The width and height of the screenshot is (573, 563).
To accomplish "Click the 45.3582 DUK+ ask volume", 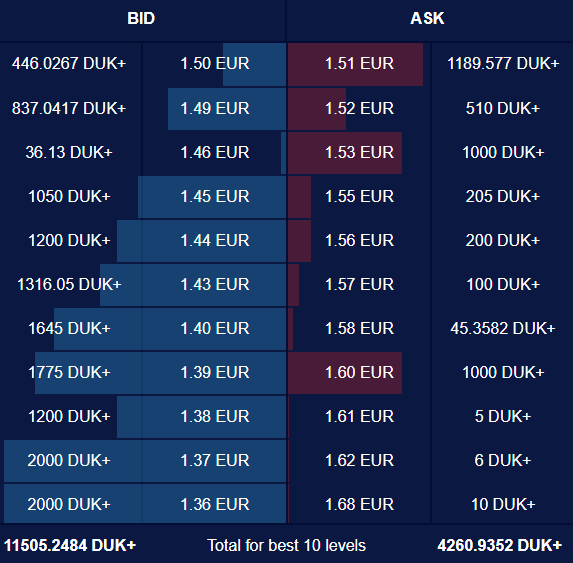I will point(503,328).
